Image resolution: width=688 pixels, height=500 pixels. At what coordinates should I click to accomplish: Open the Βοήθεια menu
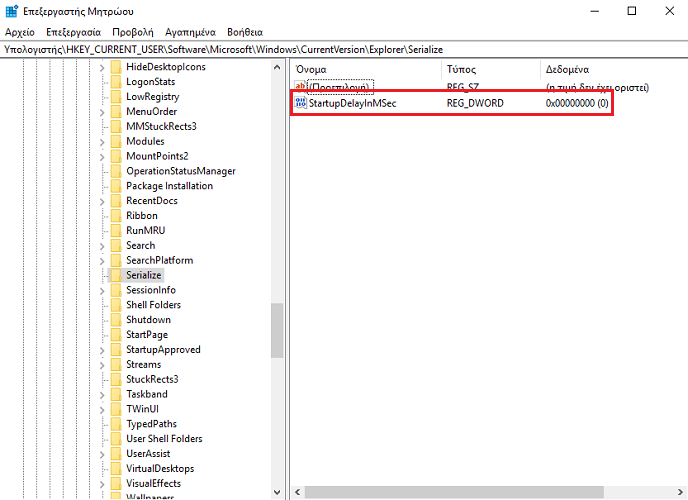[245, 32]
